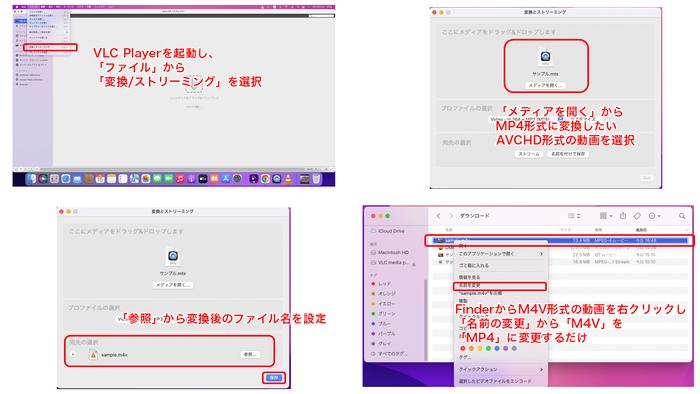700x394 pixels.
Task: Select 変換/ストリーミング in VLC's File menu
Action: [50, 47]
